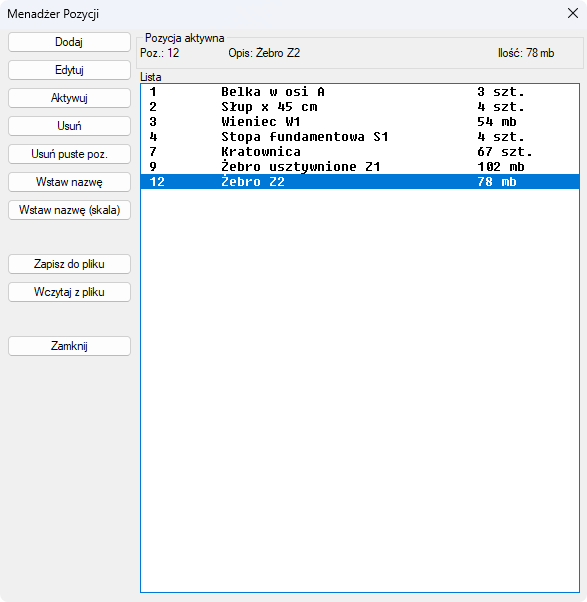Click Wstaw nazwę (skala) button
This screenshot has height=602, width=587.
(x=69, y=210)
